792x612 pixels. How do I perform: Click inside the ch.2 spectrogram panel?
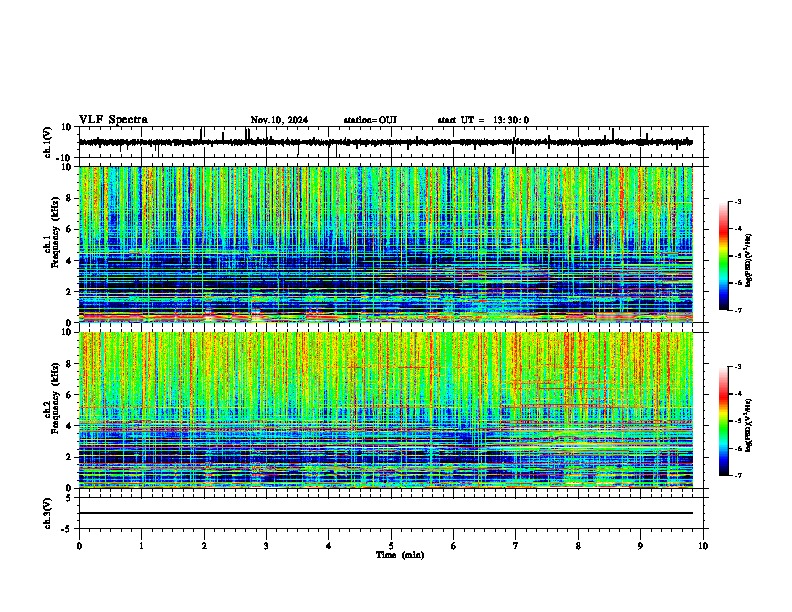386,410
